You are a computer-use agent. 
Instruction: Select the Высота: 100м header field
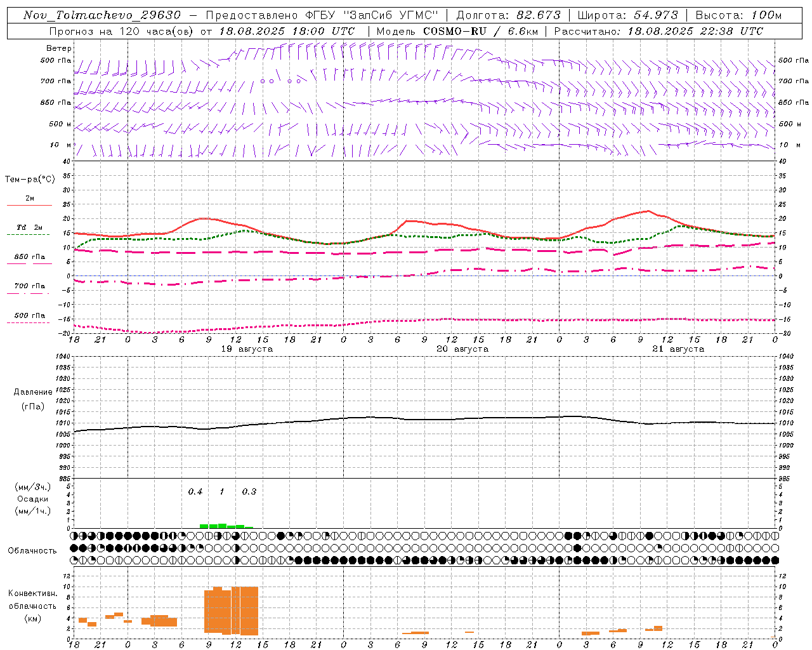pos(738,15)
